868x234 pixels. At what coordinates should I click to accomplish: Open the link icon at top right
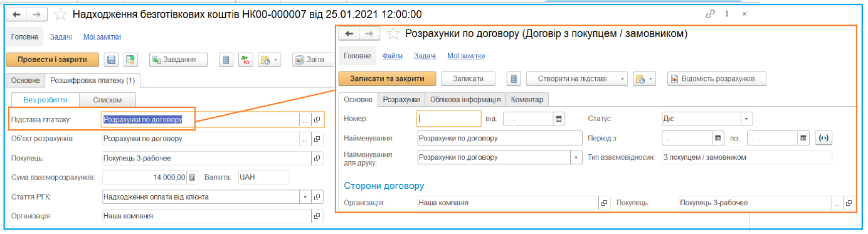pyautogui.click(x=711, y=14)
